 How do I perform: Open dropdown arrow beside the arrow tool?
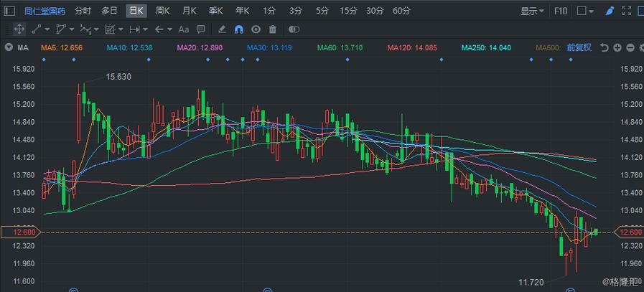(169, 29)
